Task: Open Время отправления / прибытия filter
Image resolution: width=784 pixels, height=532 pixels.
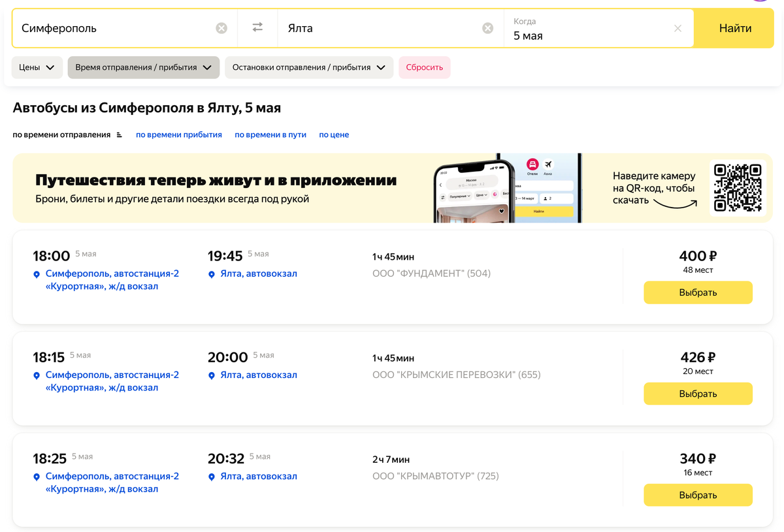Action: click(x=144, y=67)
